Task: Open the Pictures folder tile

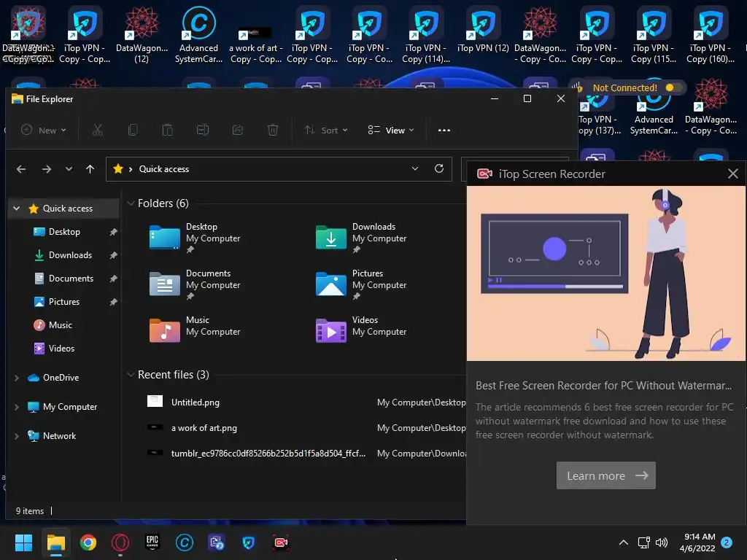Action: click(x=361, y=285)
